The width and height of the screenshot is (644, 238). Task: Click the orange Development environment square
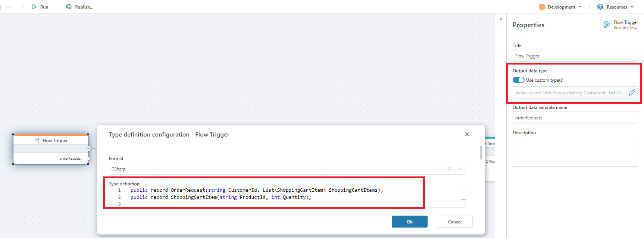(x=542, y=7)
